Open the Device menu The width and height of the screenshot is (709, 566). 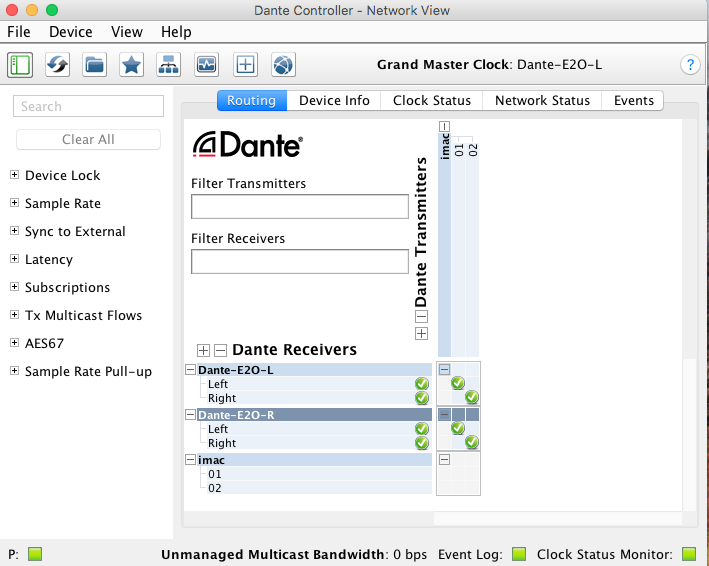click(71, 32)
